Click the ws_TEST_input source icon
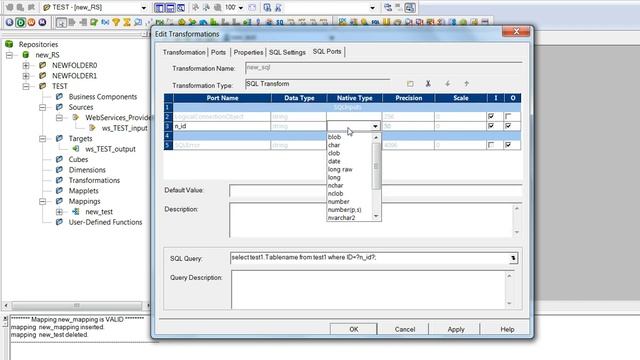640x360 pixels. (x=93, y=128)
